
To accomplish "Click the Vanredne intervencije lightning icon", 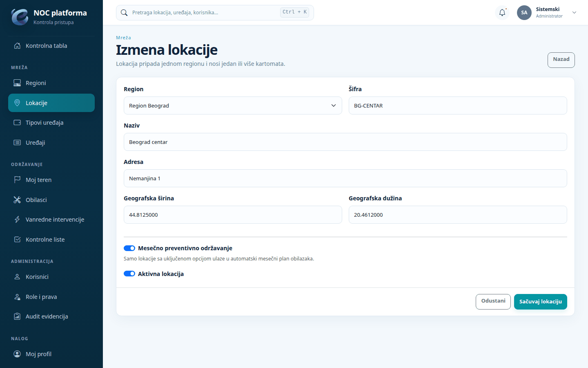I will pyautogui.click(x=17, y=220).
